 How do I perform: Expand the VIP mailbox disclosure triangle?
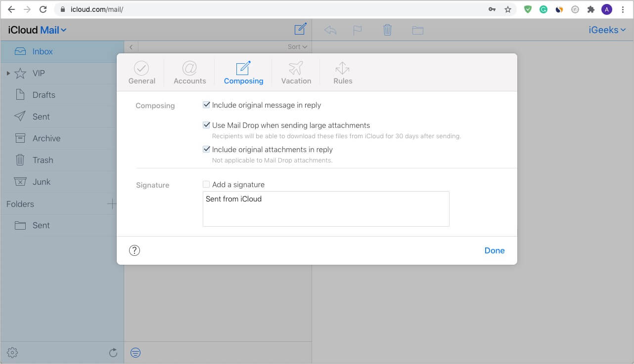point(8,73)
